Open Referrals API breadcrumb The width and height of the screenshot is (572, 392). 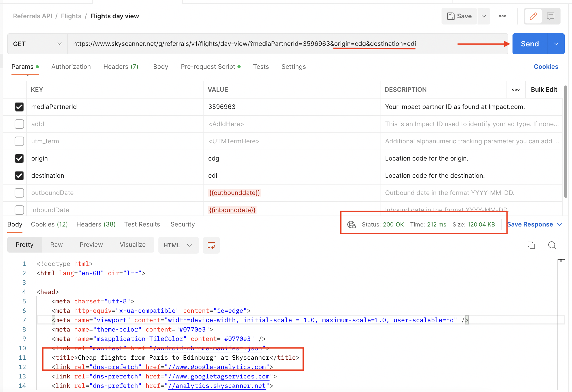[x=33, y=16]
